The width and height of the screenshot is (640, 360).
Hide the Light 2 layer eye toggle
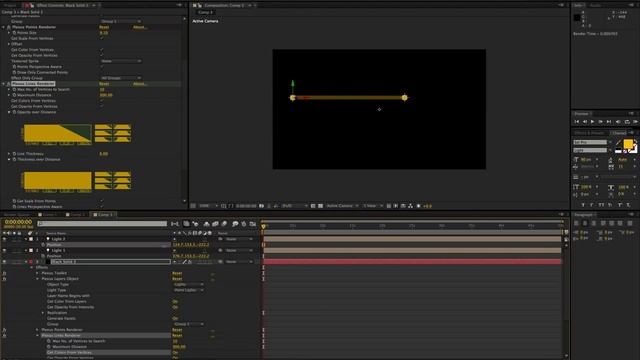click(4, 239)
